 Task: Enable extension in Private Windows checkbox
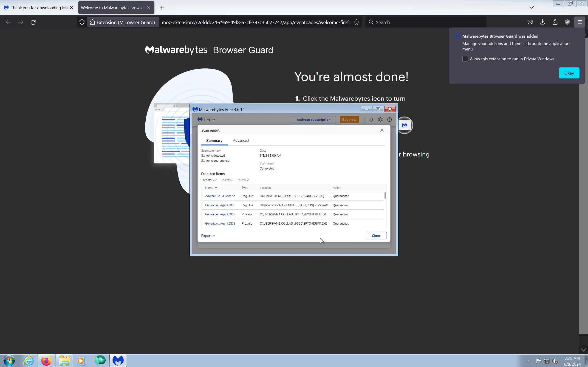tap(465, 59)
